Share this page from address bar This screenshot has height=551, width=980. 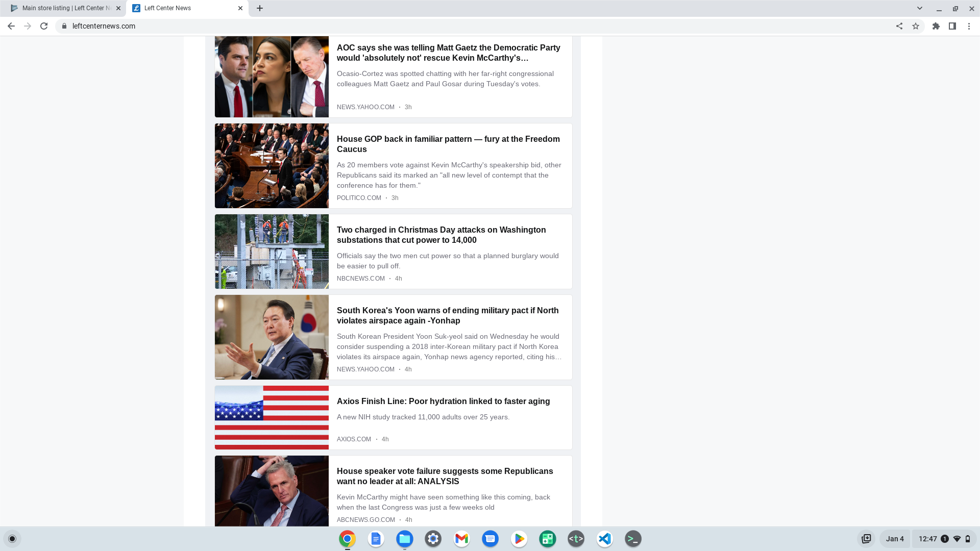899,26
